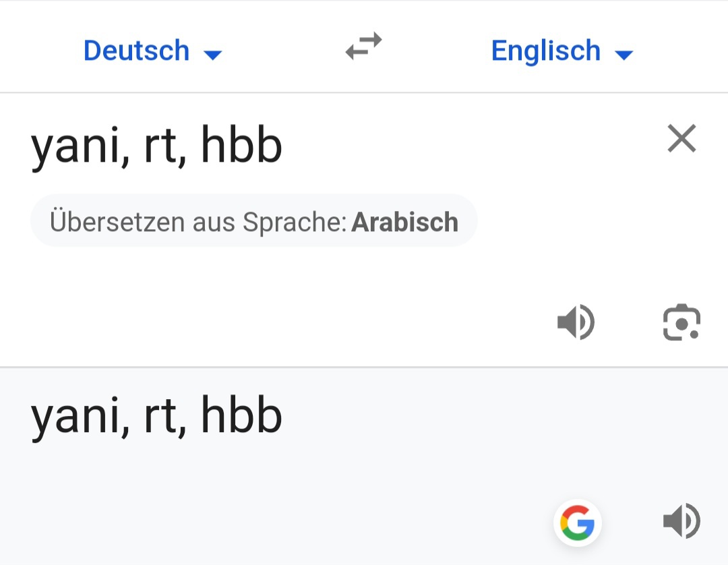
Task: Tap the "Übersetzen aus Sprache: Arabisch" suggestion chip
Action: (x=253, y=222)
